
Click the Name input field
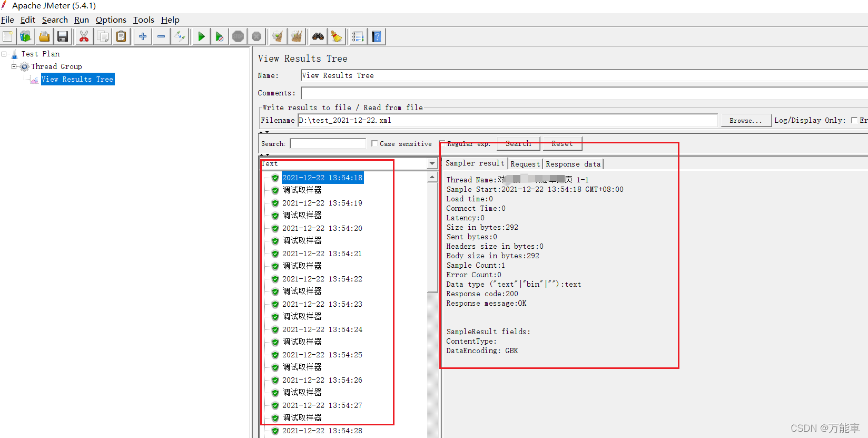584,75
